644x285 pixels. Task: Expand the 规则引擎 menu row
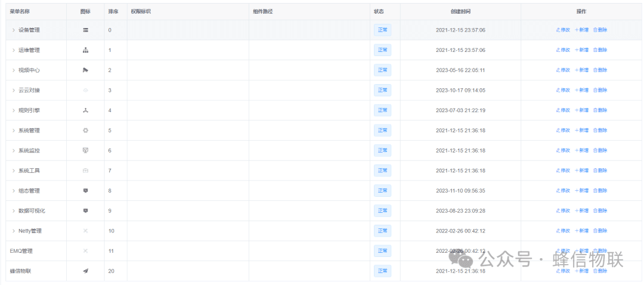coord(13,110)
